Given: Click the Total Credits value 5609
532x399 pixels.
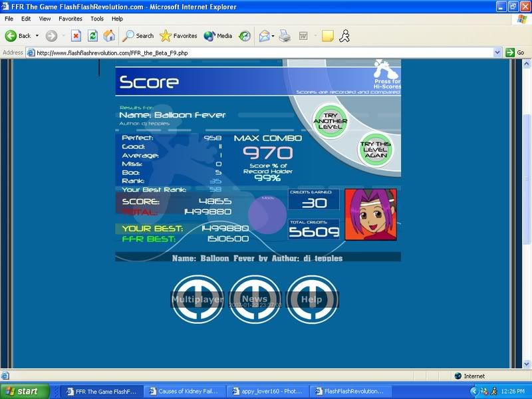Looking at the screenshot, I should pos(314,231).
